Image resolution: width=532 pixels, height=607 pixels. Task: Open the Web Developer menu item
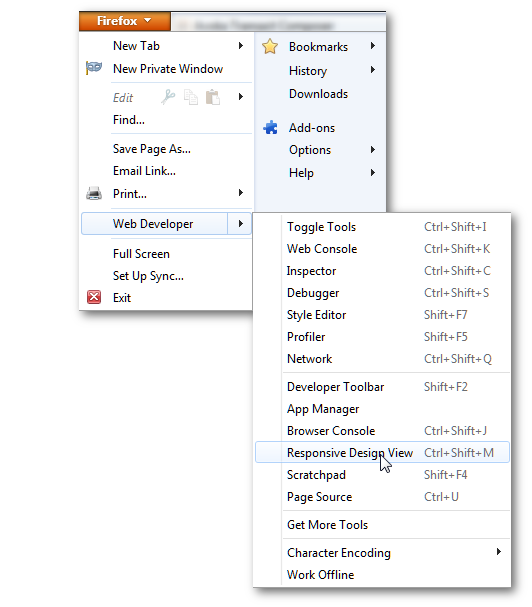(154, 223)
